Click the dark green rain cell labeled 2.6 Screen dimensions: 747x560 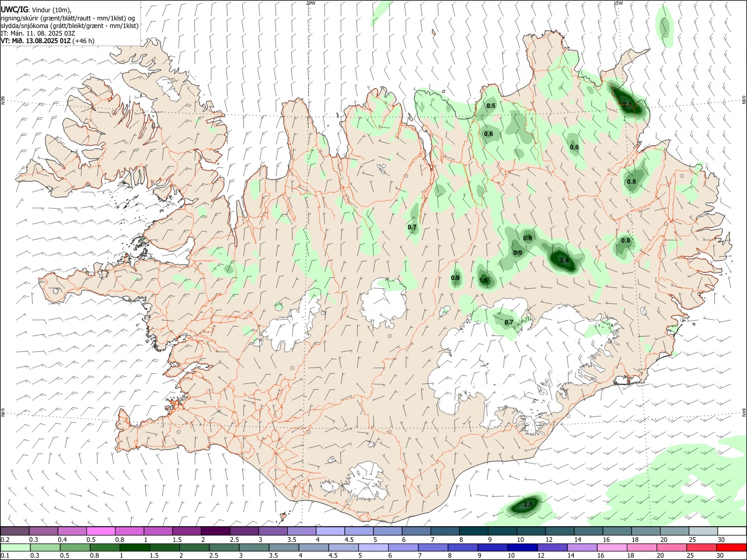click(x=525, y=505)
